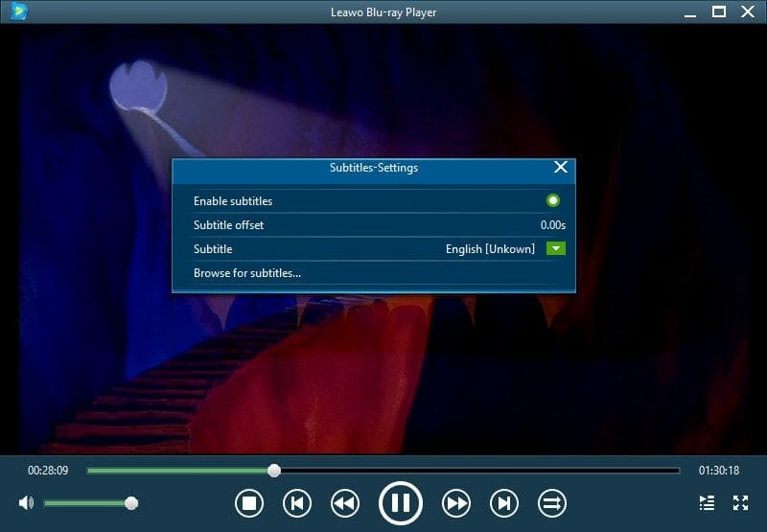The height and width of the screenshot is (532, 767).
Task: Click the playback progress bar knob
Action: (x=274, y=471)
